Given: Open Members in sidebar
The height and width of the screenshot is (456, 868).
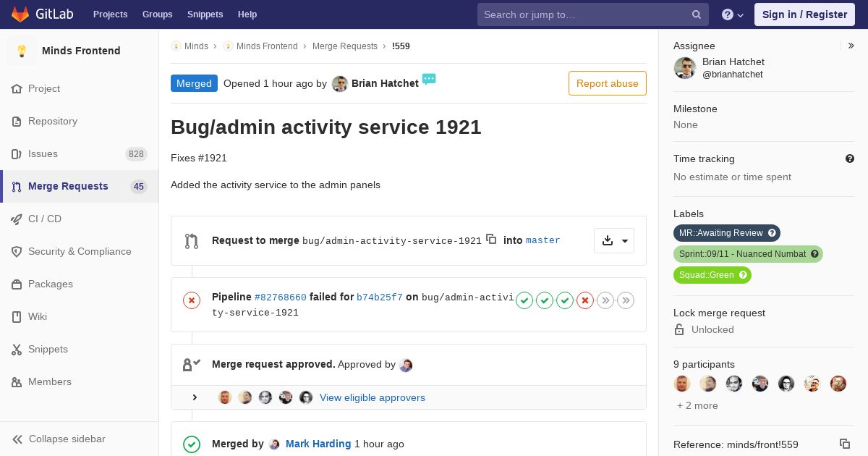Looking at the screenshot, I should (80, 381).
